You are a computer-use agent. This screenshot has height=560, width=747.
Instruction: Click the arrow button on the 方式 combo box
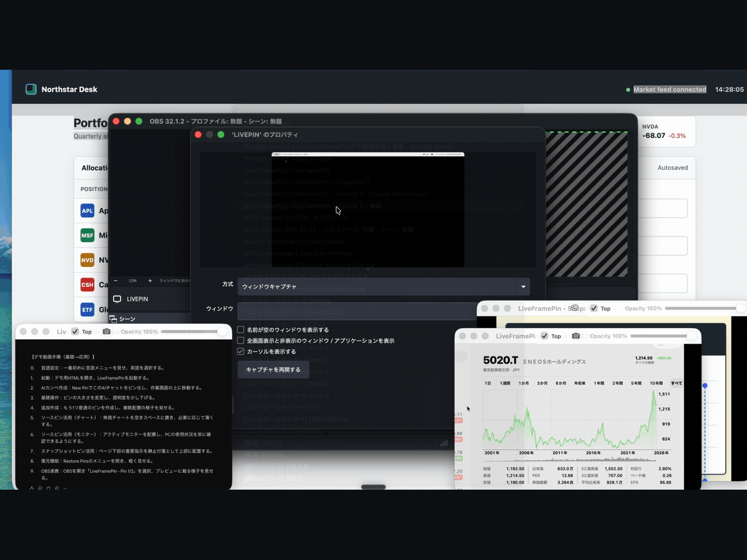pyautogui.click(x=523, y=287)
